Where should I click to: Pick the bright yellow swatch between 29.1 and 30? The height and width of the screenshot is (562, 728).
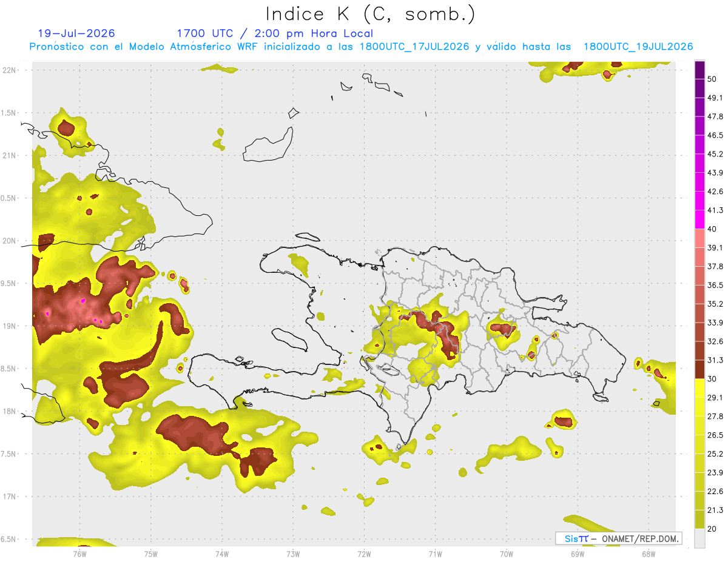[x=700, y=389]
